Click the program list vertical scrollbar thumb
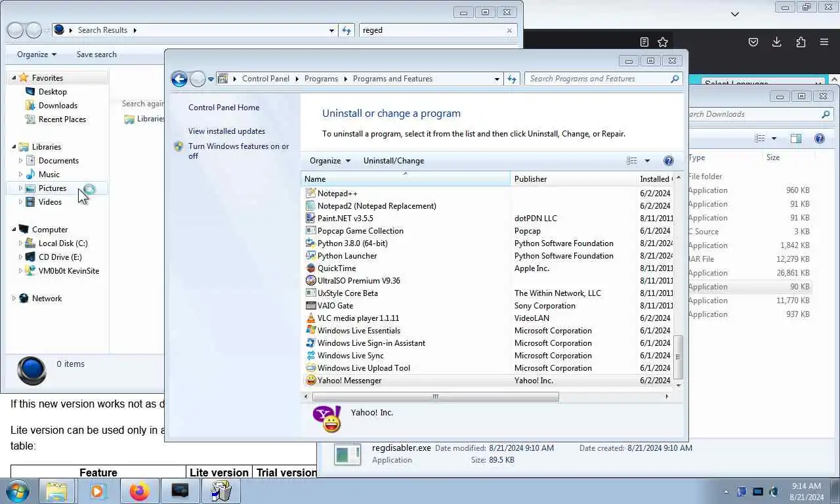This screenshot has width=840, height=504. 679,358
